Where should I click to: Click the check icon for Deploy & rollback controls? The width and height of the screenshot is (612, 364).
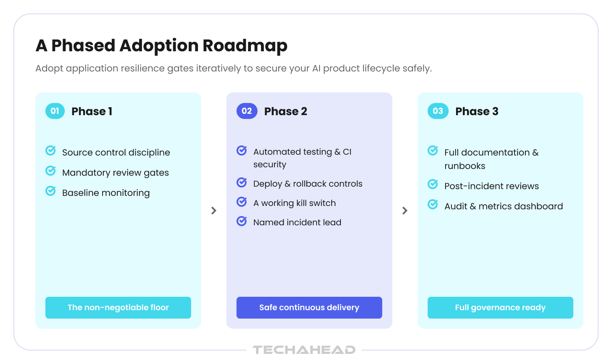(242, 182)
